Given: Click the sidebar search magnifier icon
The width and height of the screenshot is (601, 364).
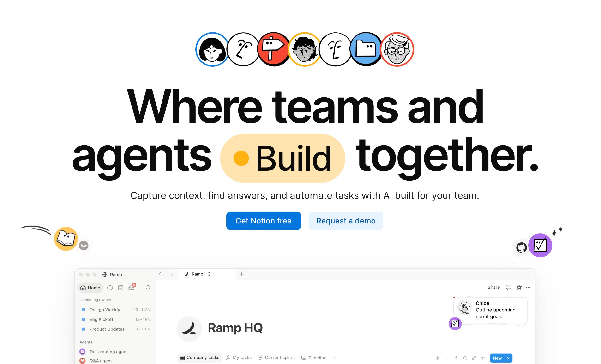Looking at the screenshot, I should click(148, 288).
